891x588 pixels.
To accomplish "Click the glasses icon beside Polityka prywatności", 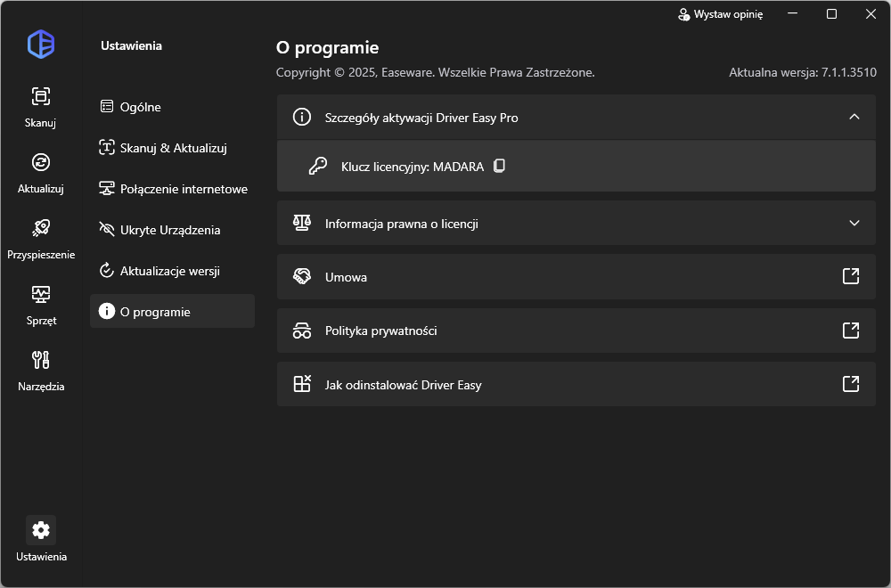I will tap(302, 331).
